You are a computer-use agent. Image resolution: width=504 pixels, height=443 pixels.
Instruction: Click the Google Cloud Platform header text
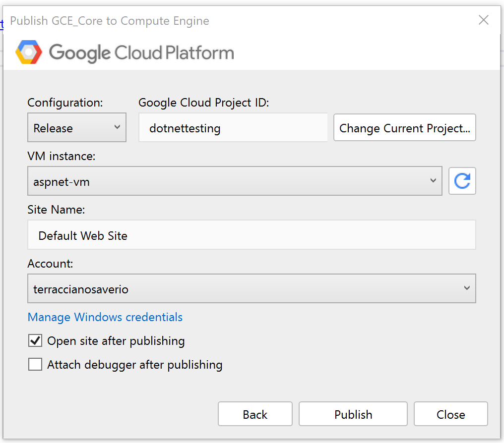coord(141,53)
